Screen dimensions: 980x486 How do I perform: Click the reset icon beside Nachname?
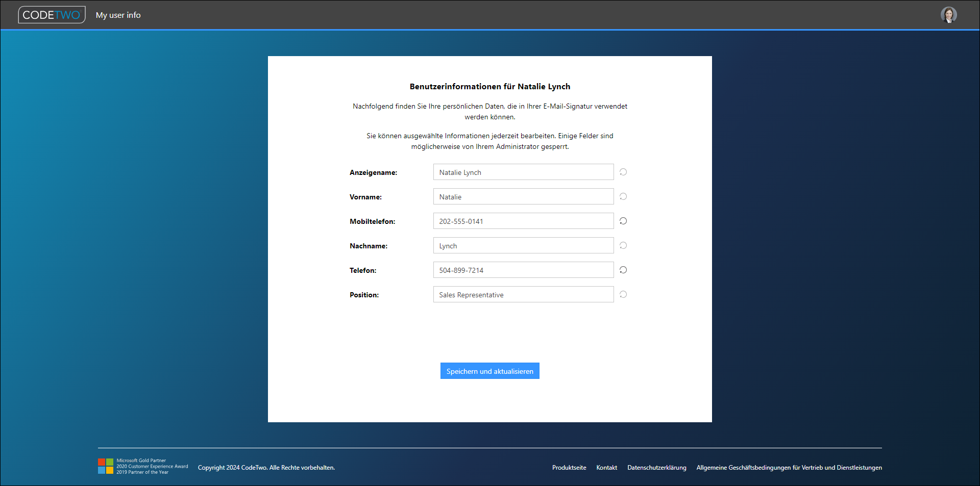coord(623,245)
